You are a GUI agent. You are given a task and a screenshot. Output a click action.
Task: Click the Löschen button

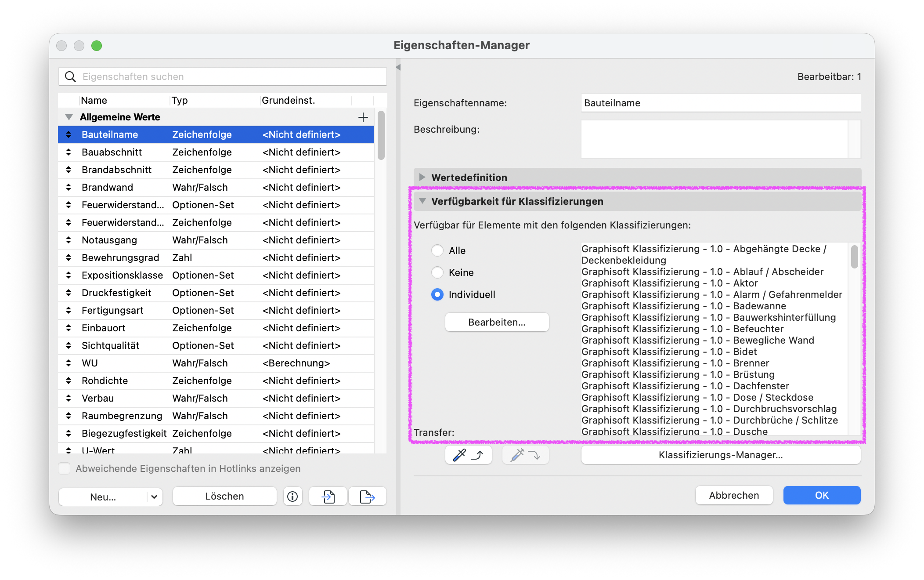tap(224, 496)
